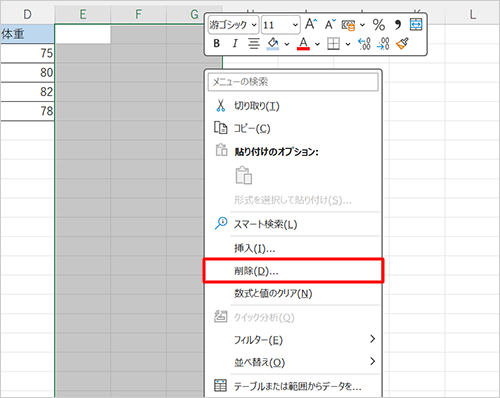
Task: Choose コピー(C) from the context menu
Action: click(293, 128)
